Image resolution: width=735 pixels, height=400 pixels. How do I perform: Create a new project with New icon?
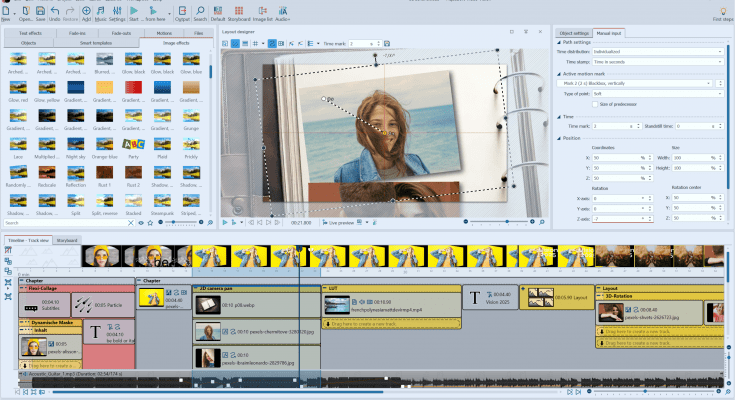pos(6,13)
